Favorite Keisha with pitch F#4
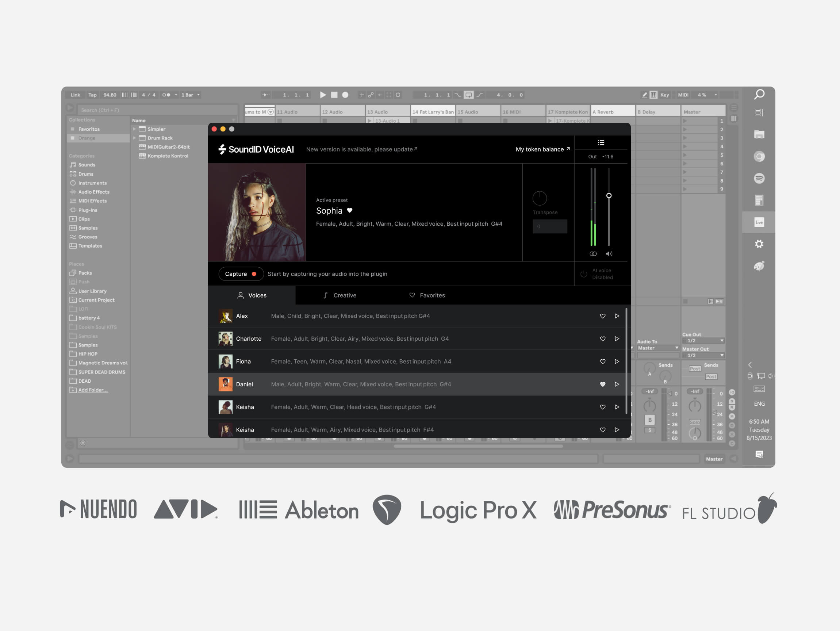Image resolution: width=840 pixels, height=631 pixels. coord(603,430)
